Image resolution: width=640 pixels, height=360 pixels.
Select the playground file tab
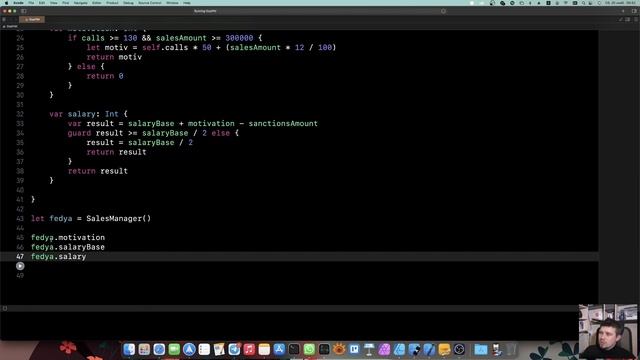(32, 19)
